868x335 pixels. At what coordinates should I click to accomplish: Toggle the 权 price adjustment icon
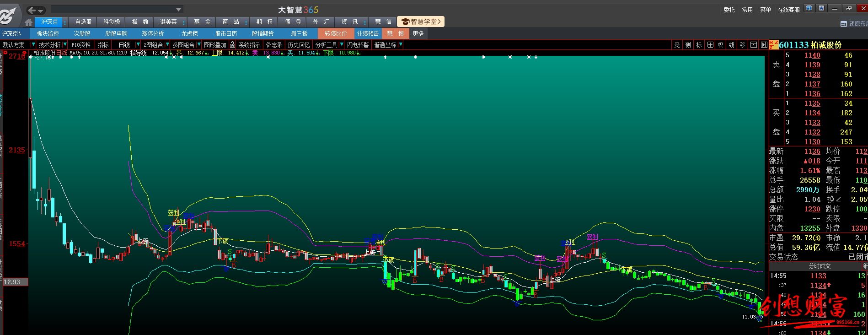721,45
